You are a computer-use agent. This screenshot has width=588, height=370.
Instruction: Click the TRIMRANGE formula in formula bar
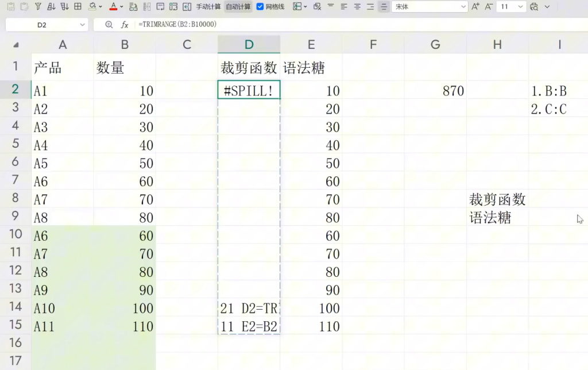click(177, 24)
